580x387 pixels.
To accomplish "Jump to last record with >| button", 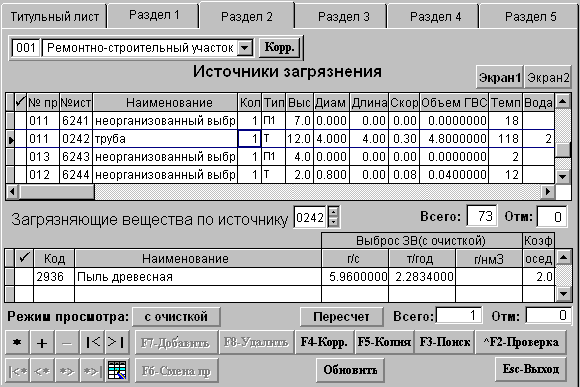I will (117, 343).
